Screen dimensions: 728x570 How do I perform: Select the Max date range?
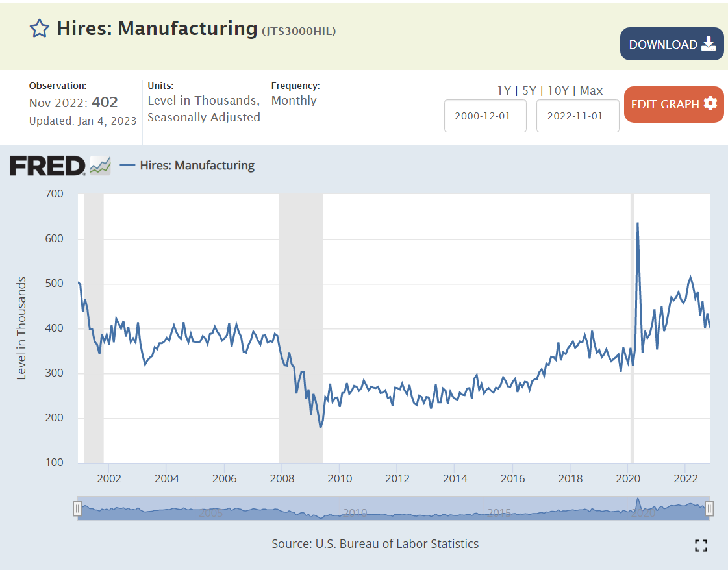[x=591, y=91]
